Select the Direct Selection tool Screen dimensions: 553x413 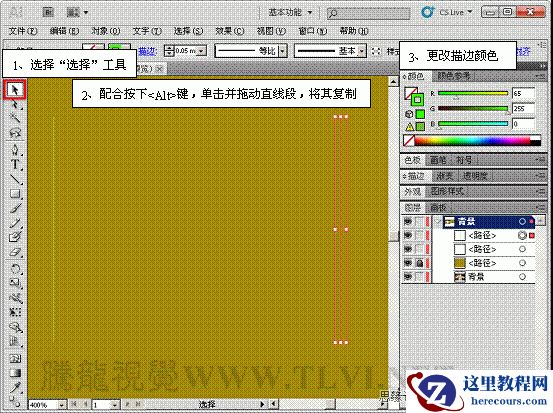pyautogui.click(x=15, y=104)
